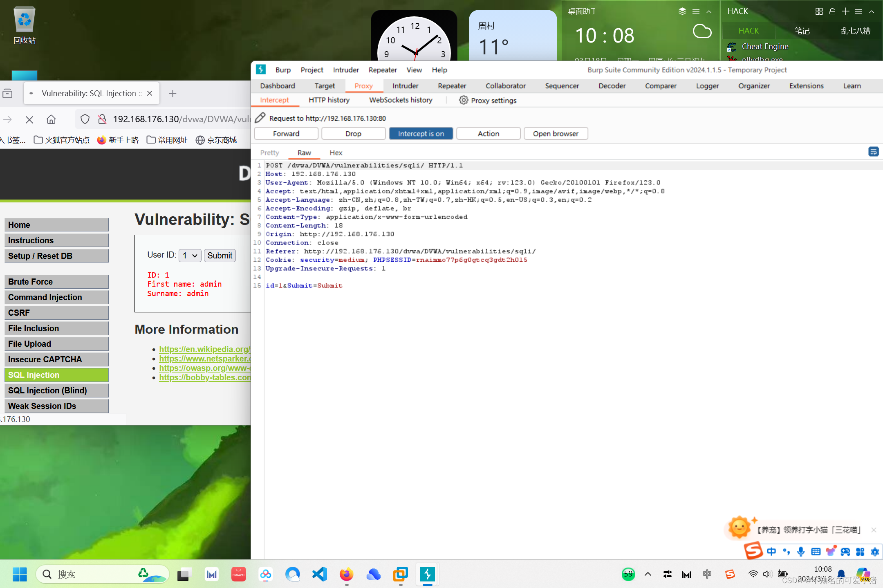Click the request body line id=1&Submit=Submit

pyautogui.click(x=304, y=285)
